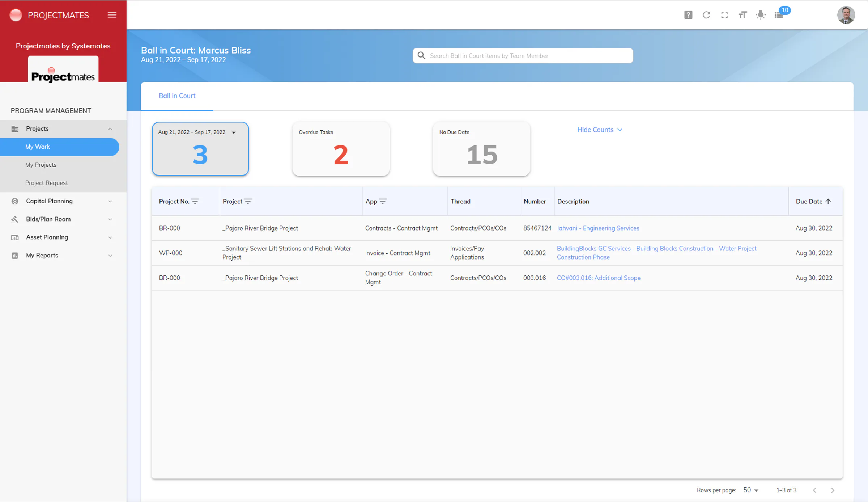
Task: Open the App column filter icon
Action: click(x=383, y=201)
